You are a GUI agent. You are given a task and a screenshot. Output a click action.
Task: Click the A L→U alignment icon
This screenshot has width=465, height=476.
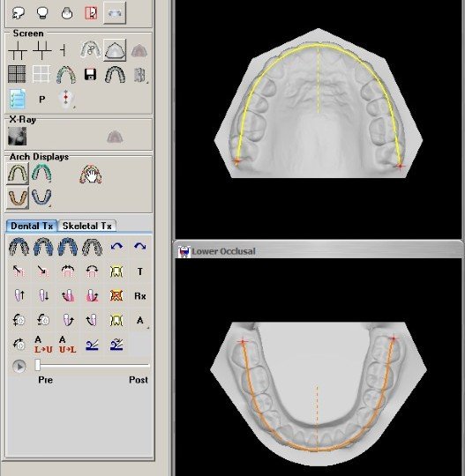43,345
